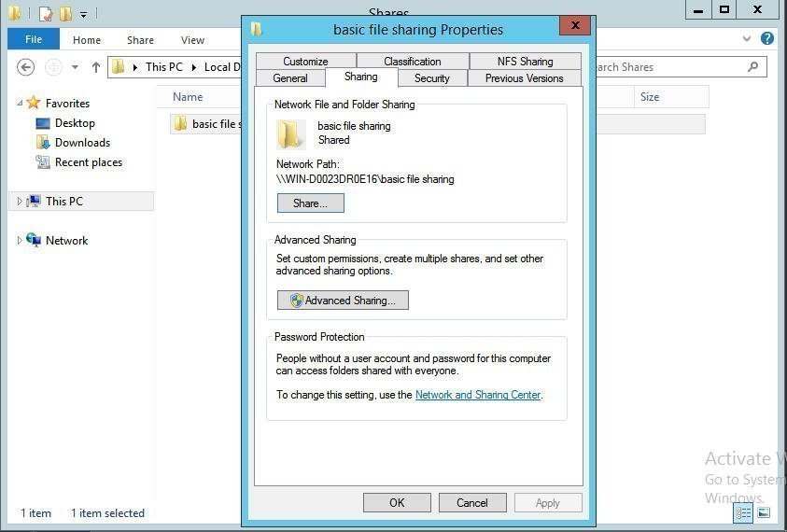Open the Customize Quick Access Toolbar dropdown
787x532 pixels.
84,15
